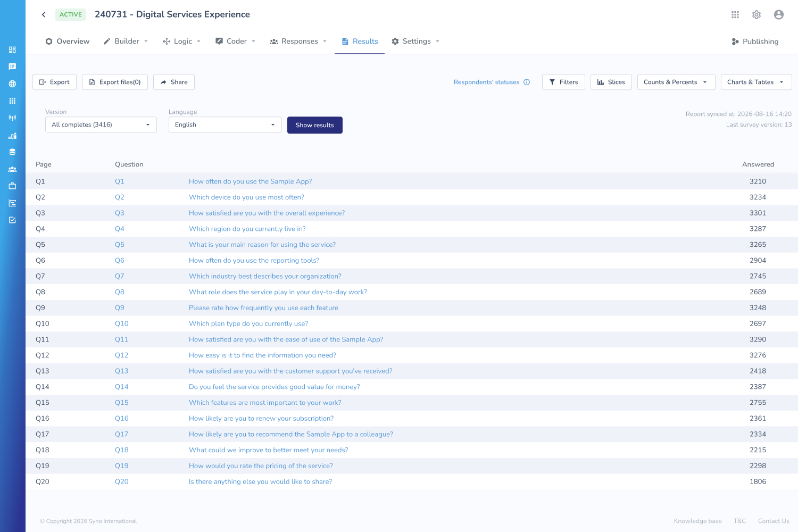Click the back arrow beside ACTIVE badge
Screen dimensions: 798x532
(44, 14)
